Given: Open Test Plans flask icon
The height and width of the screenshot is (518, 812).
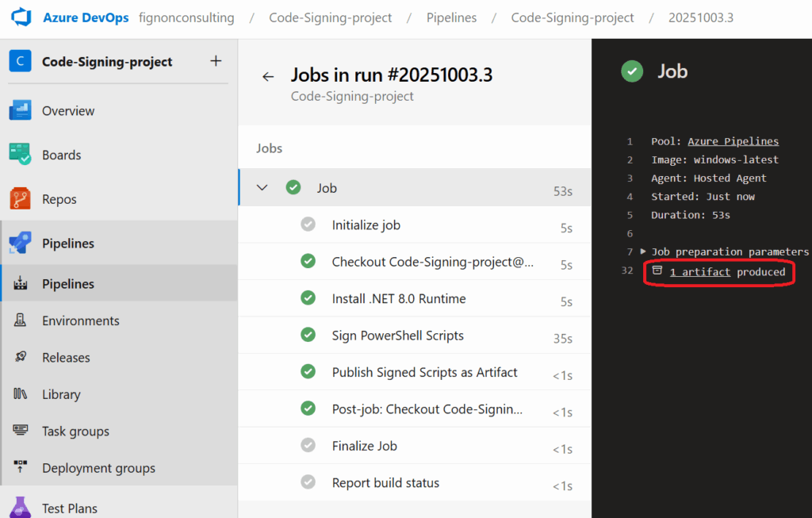Looking at the screenshot, I should click(x=20, y=507).
